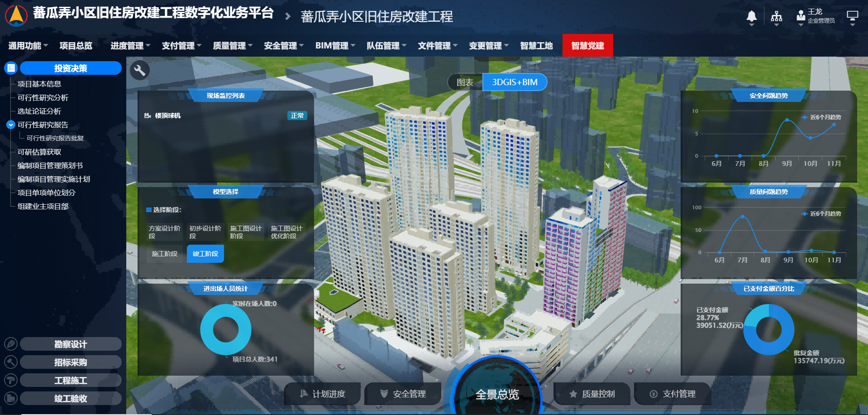
Task: Click the wrench tool icon on the map
Action: point(140,71)
